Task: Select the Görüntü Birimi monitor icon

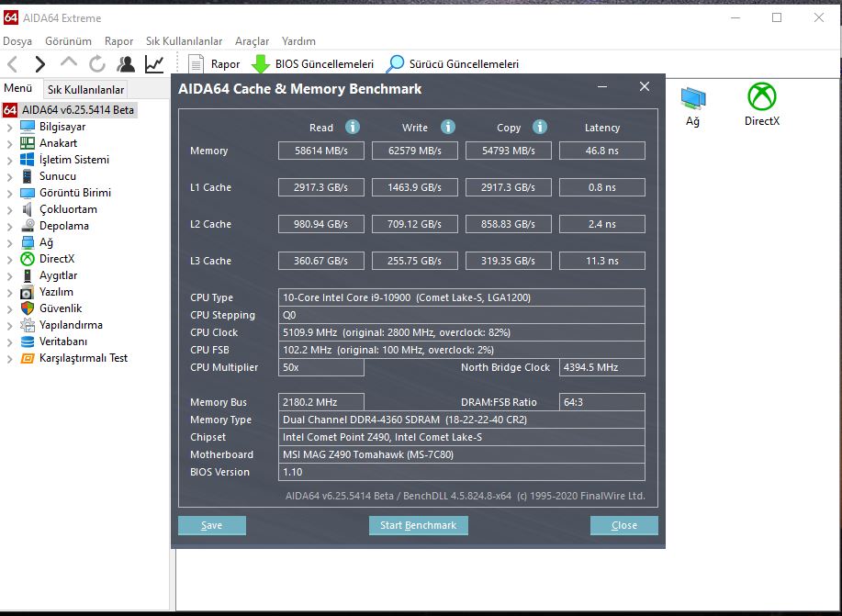Action: coord(28,193)
